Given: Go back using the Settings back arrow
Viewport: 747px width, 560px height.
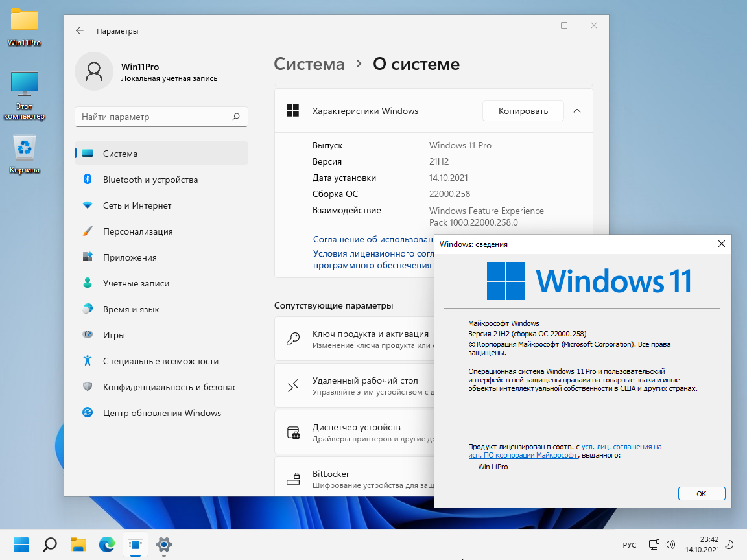Looking at the screenshot, I should coord(80,31).
